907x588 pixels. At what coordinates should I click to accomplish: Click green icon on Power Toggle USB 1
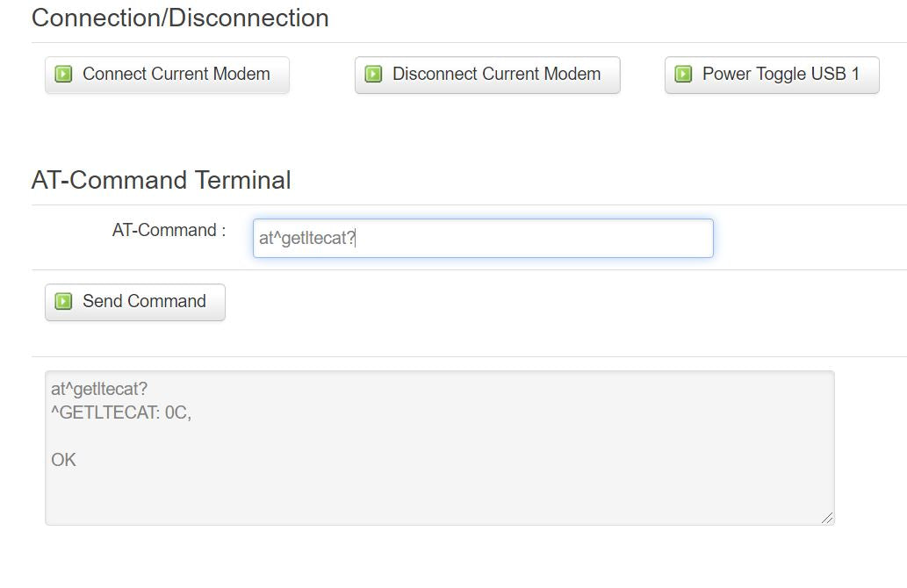(683, 74)
